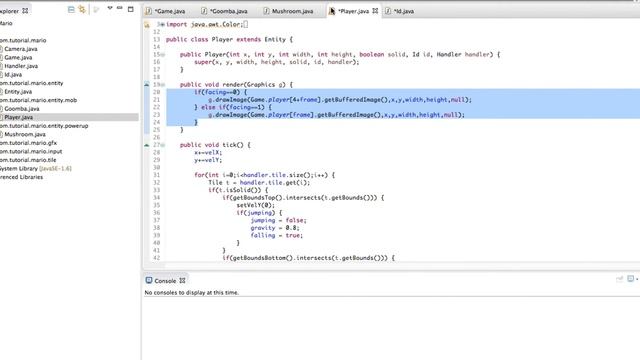Collapse the render method at line 19
Viewport: 640px width, 360px height.
point(163,85)
